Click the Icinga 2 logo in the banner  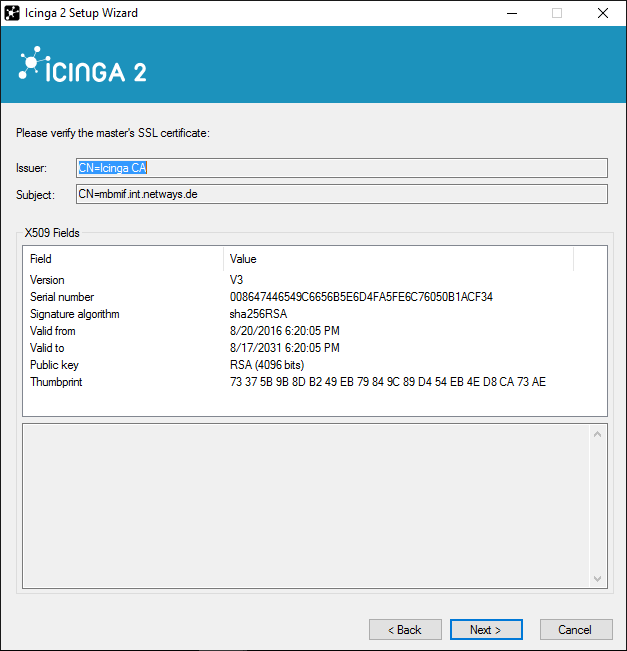[x=83, y=65]
